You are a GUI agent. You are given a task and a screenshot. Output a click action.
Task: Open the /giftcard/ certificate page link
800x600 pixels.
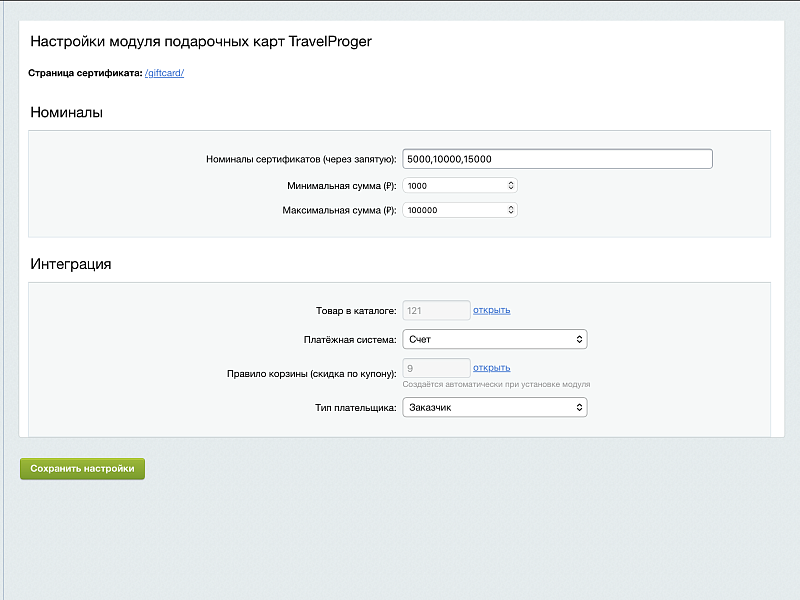[164, 73]
